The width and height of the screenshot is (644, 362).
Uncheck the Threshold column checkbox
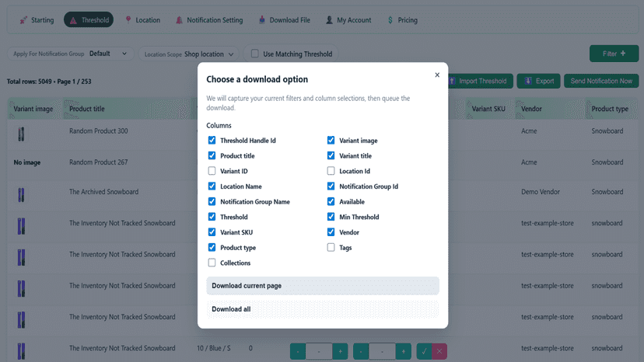coord(212,217)
